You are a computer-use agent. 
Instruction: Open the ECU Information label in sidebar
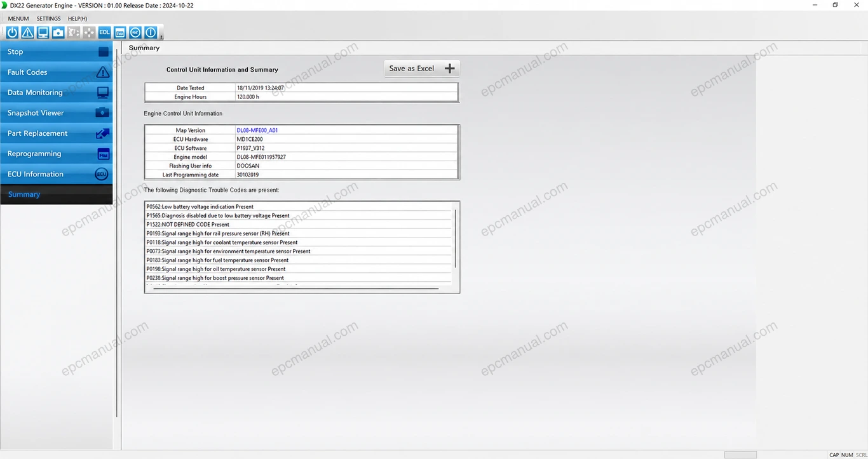tap(36, 174)
